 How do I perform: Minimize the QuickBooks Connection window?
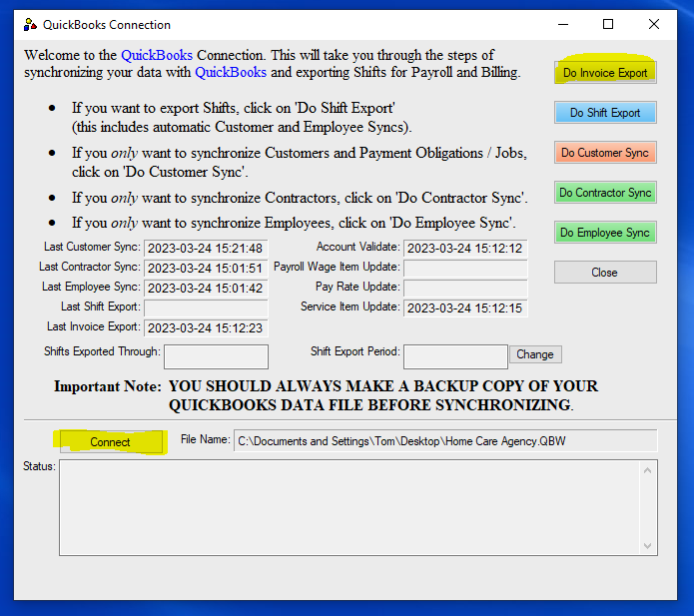coord(563,24)
